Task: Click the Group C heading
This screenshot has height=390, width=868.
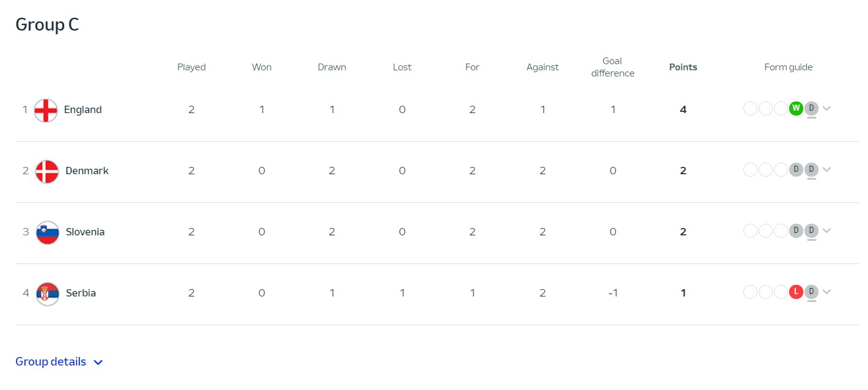Action: (x=47, y=24)
